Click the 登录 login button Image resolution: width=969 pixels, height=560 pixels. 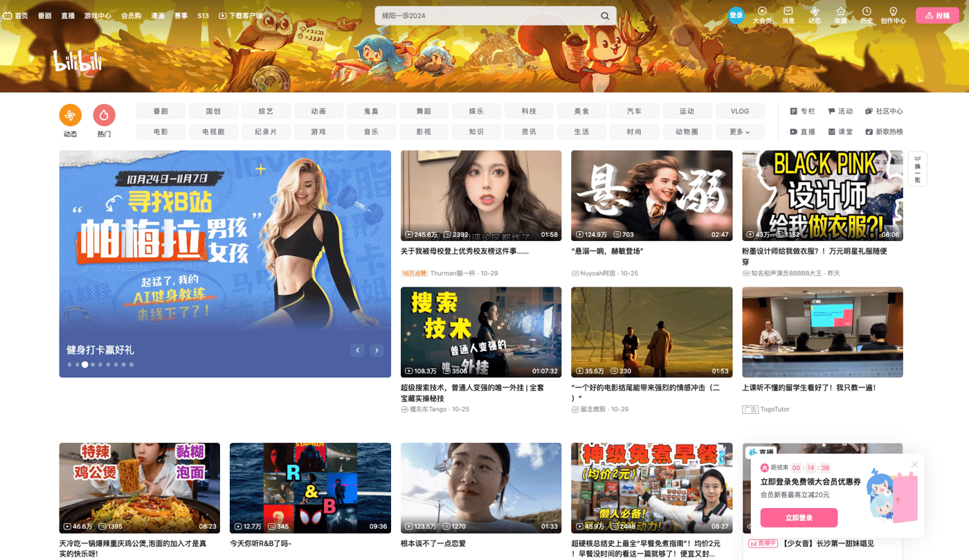point(736,15)
